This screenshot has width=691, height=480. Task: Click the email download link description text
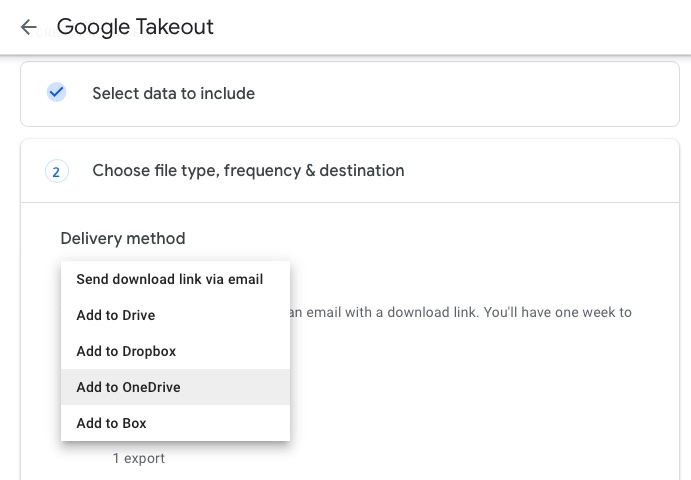point(461,313)
